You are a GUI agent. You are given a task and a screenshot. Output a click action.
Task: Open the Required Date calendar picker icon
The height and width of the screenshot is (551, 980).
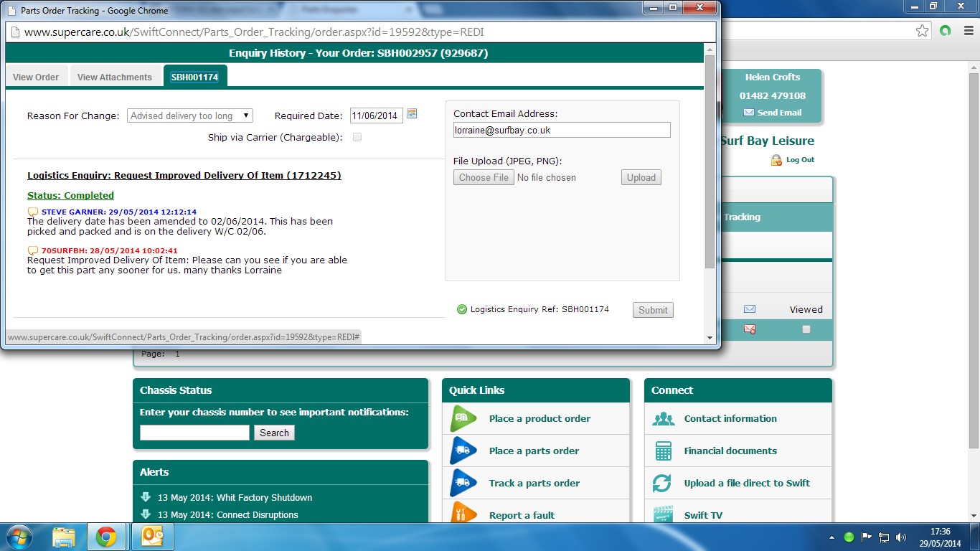pos(412,114)
